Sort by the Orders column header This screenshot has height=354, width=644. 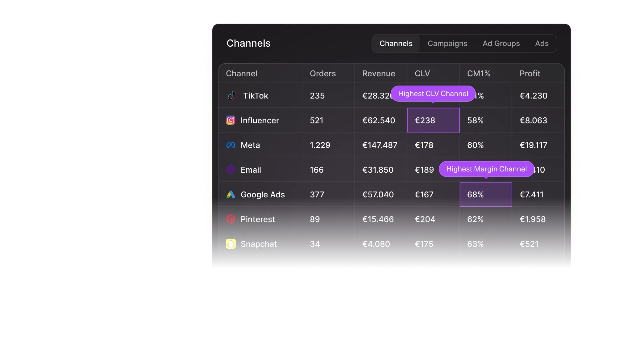323,74
